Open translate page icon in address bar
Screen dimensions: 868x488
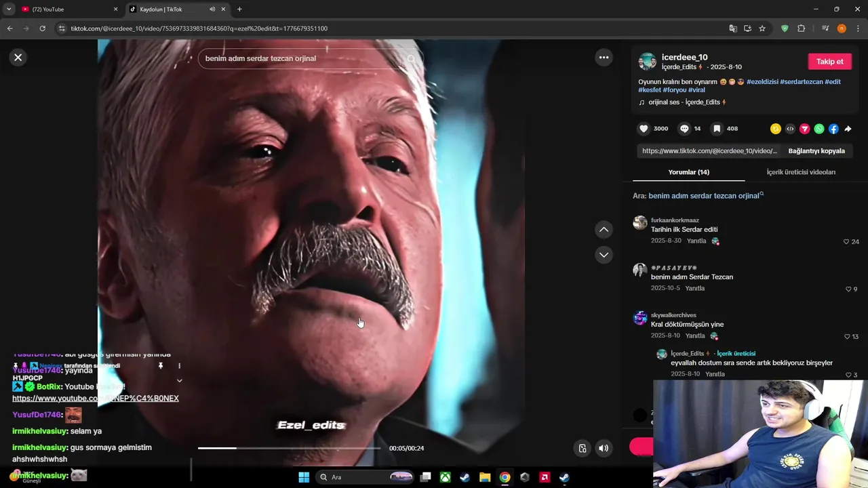(733, 28)
